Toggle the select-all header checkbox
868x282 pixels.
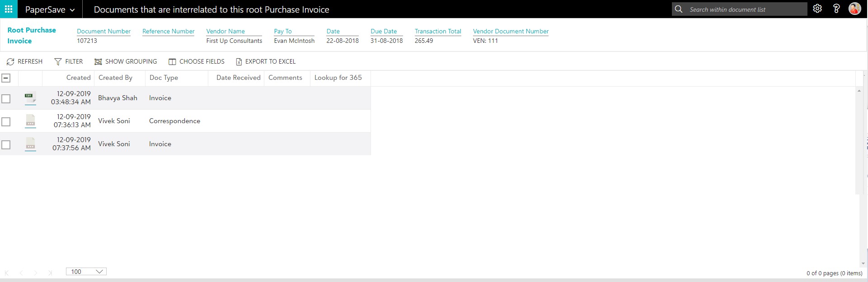click(6, 78)
